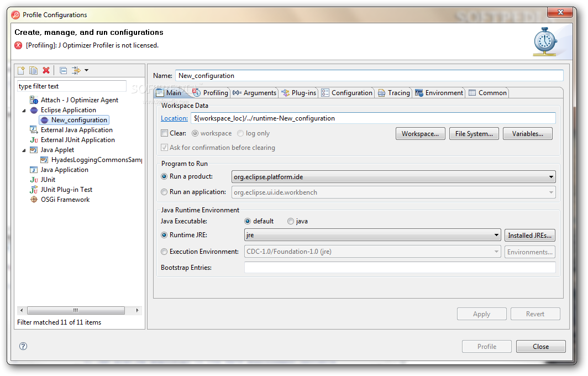Click the Environments... button
This screenshot has width=588, height=376.
coord(529,252)
